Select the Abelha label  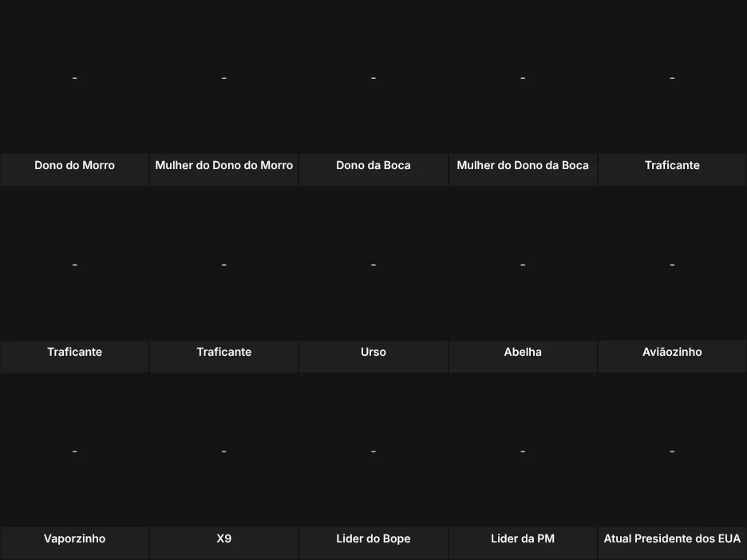523,352
